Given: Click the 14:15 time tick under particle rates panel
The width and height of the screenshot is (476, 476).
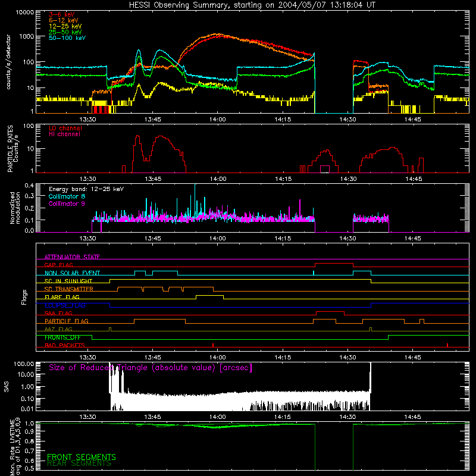Looking at the screenshot, I should tap(283, 178).
